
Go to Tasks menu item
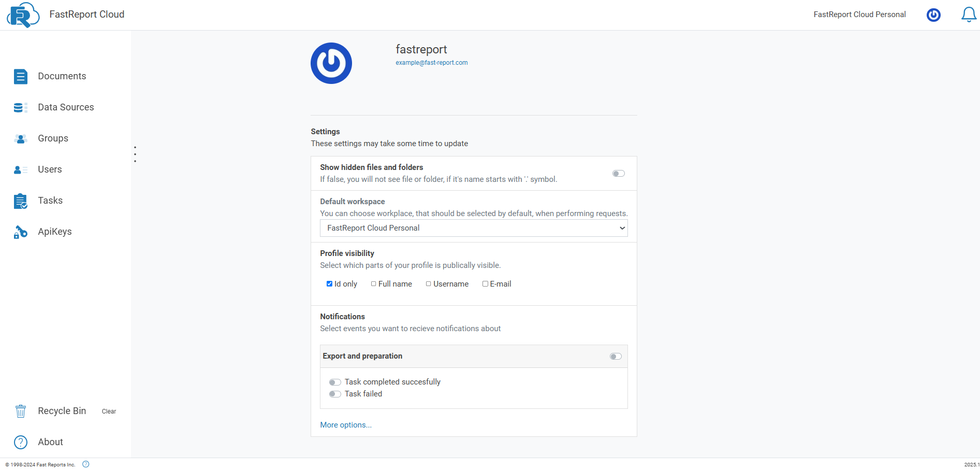pos(50,201)
